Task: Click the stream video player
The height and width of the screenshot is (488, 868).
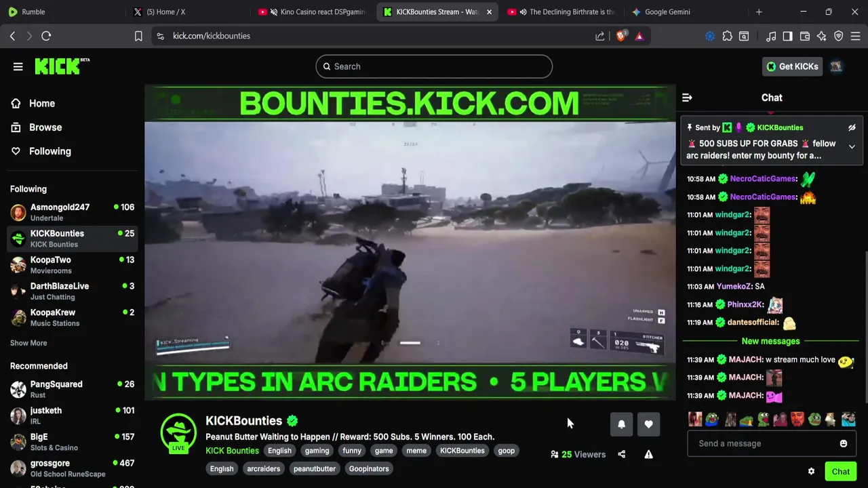Action: [410, 243]
